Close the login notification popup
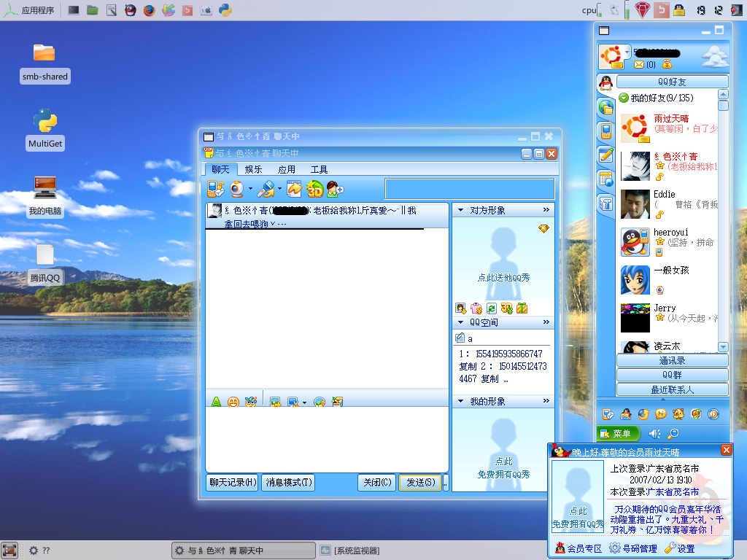The width and height of the screenshot is (747, 560). (726, 450)
